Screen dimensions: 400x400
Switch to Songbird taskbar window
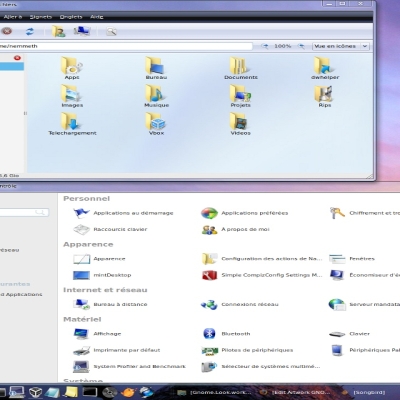[365, 392]
